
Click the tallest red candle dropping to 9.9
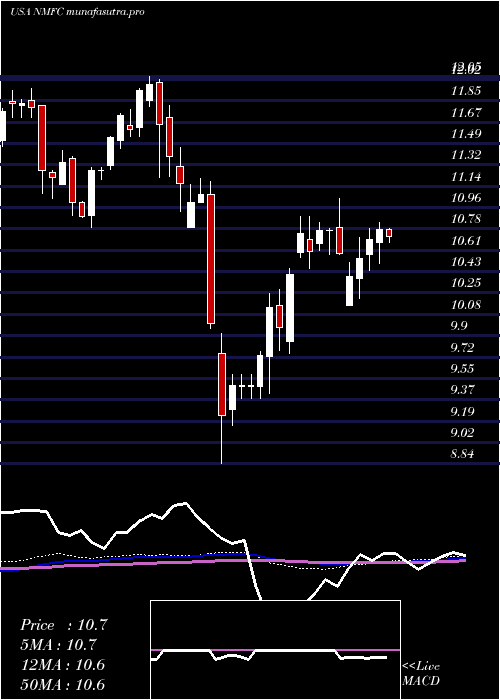coord(211,259)
